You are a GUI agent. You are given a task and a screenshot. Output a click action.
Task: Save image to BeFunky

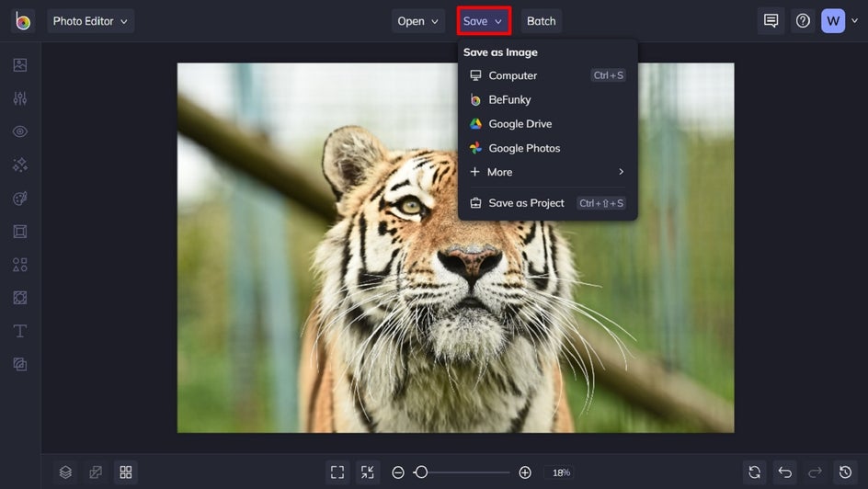tap(547, 99)
